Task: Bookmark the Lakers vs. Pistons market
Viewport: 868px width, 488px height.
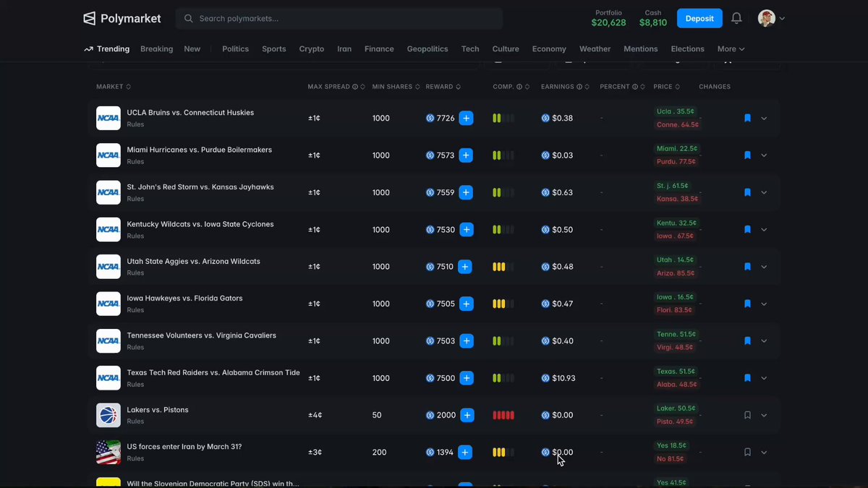Action: [748, 415]
